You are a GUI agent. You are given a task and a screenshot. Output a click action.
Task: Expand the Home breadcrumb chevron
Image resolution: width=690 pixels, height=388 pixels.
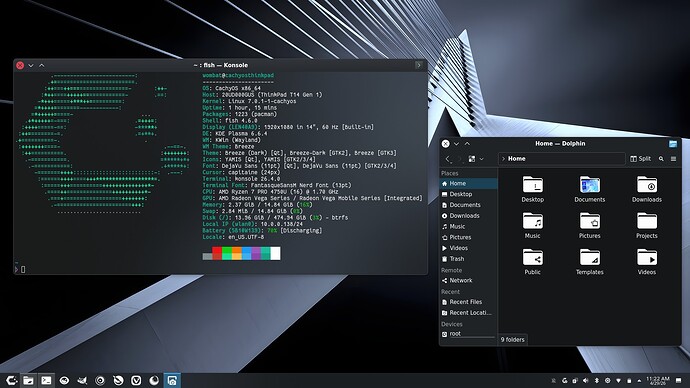point(503,159)
